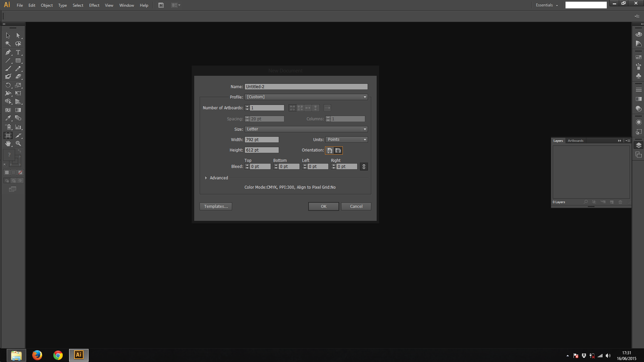The height and width of the screenshot is (362, 644).
Task: Choose landscape orientation
Action: (x=338, y=150)
